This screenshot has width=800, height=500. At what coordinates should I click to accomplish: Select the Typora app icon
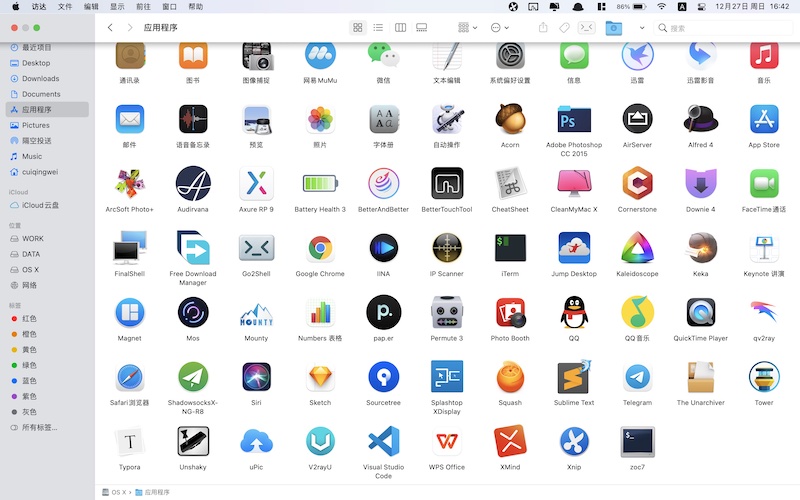pos(130,441)
